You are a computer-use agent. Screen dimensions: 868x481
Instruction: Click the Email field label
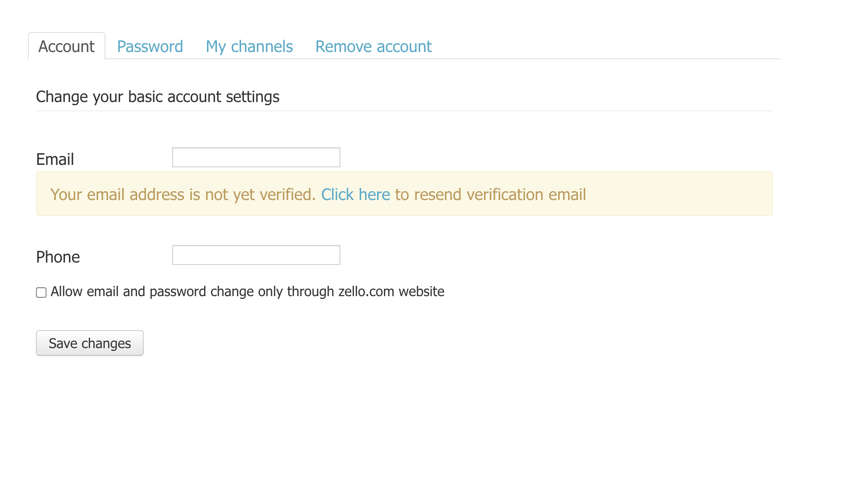pos(55,159)
